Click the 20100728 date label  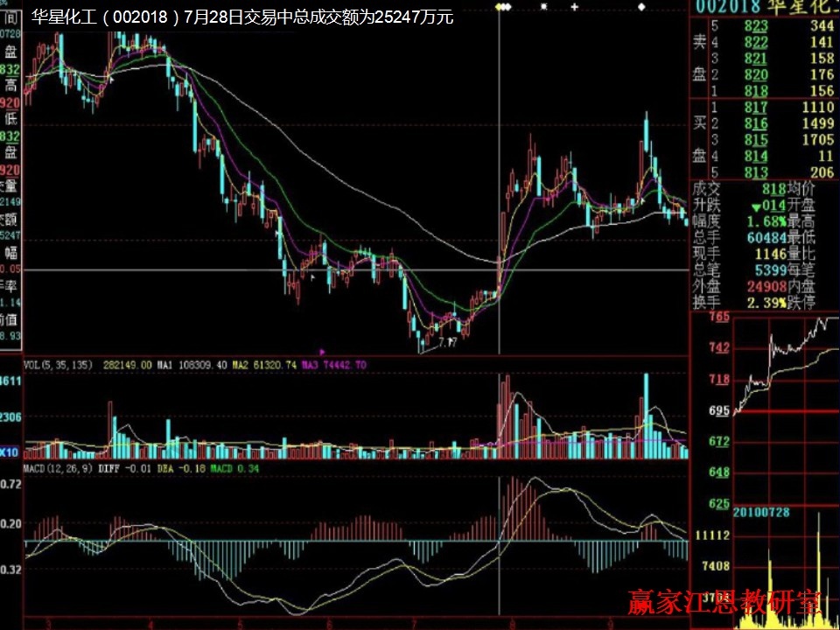click(x=764, y=511)
